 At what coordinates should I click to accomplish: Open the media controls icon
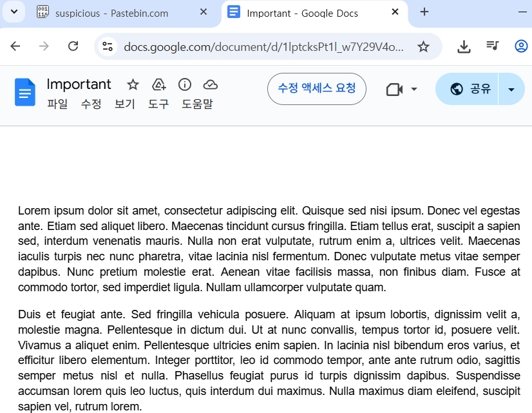(x=492, y=46)
